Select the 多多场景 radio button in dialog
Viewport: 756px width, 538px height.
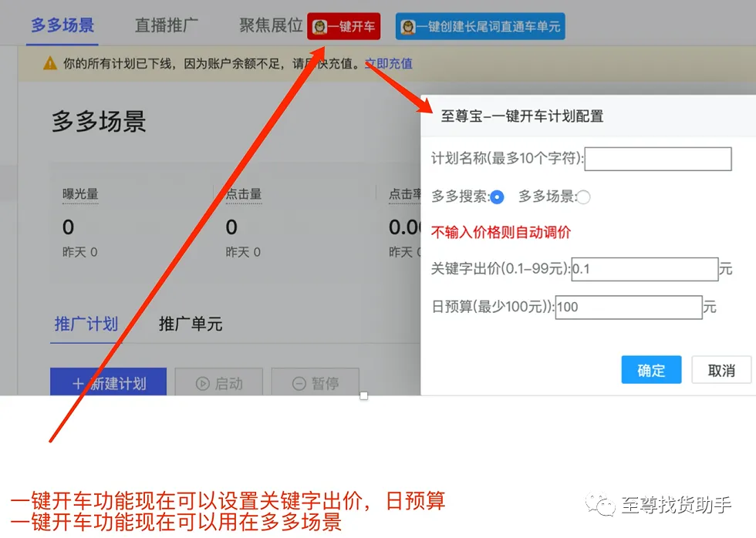coord(583,197)
